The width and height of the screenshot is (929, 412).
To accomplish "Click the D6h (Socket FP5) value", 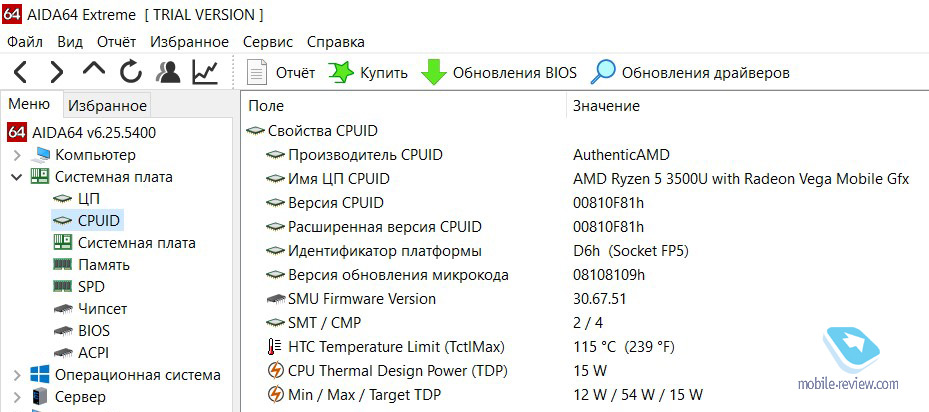I will (x=630, y=251).
